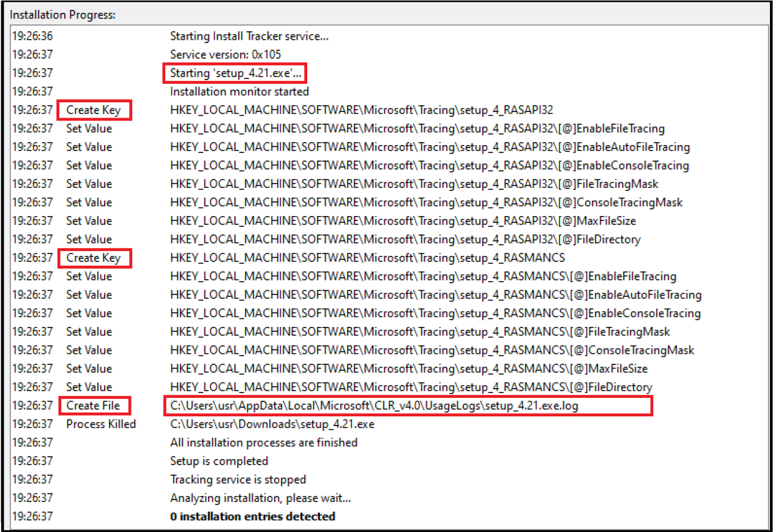Click the "Starting 'setup_4.21.exe'" log entry
Viewport: 773px width, 532px height.
[x=236, y=73]
